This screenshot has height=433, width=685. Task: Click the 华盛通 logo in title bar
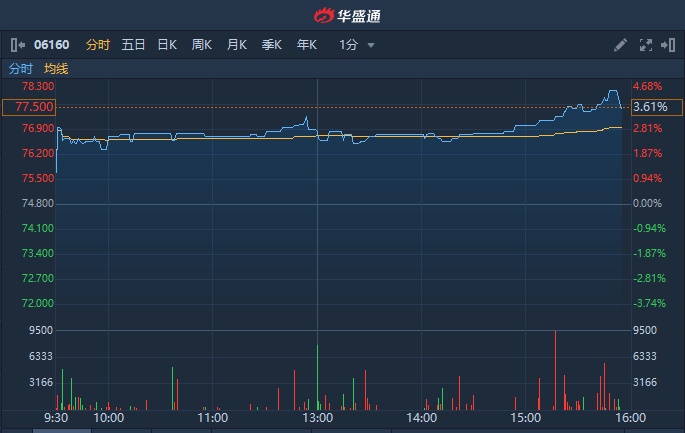(x=342, y=15)
